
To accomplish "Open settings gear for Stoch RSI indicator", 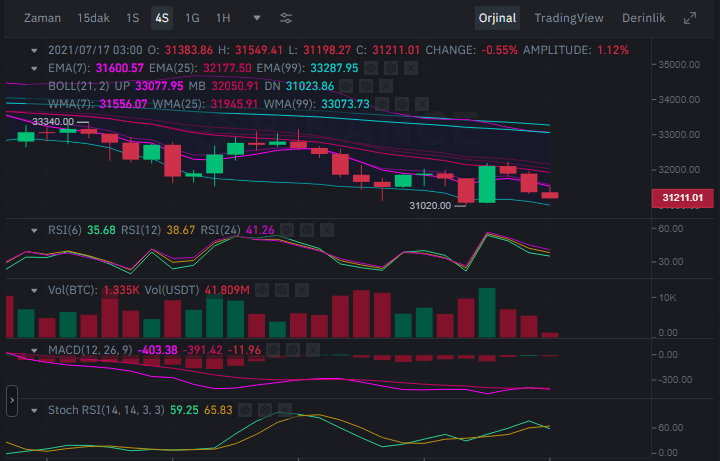I will pyautogui.click(x=265, y=410).
